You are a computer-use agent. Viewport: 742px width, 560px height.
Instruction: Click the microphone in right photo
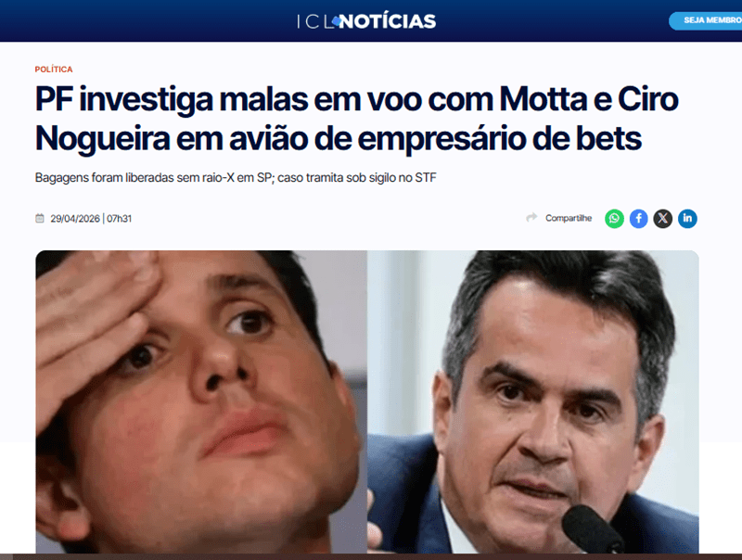point(592,528)
